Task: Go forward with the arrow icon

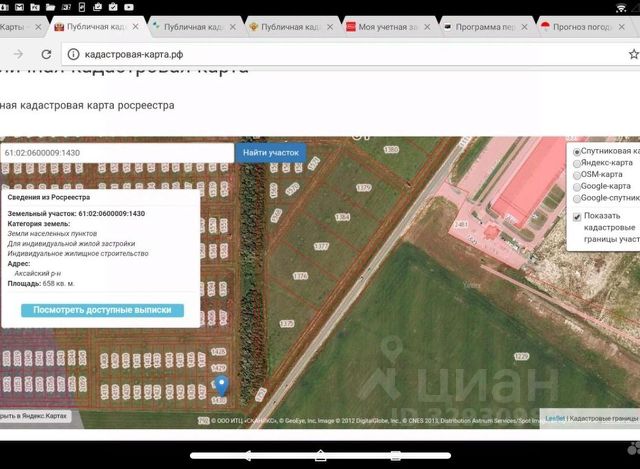Action: [x=18, y=54]
